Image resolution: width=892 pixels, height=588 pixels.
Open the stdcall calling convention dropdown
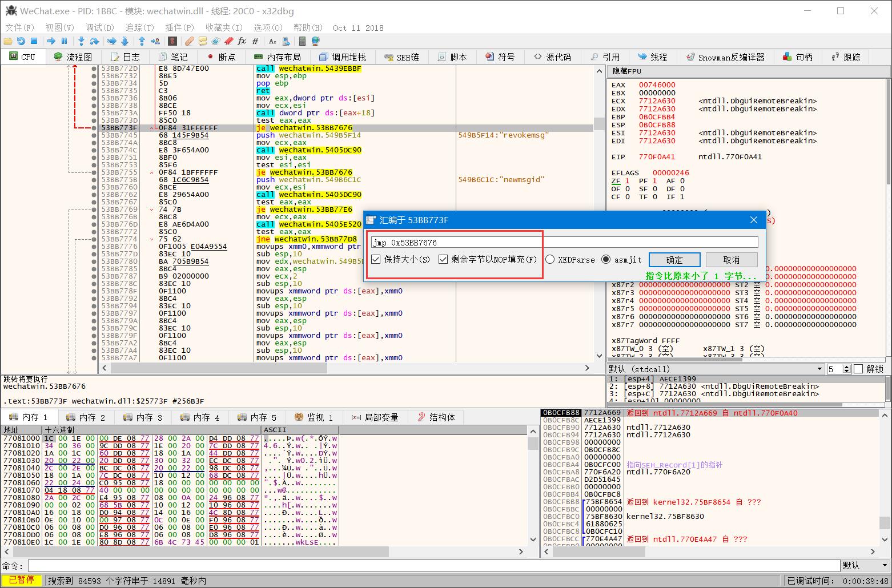pyautogui.click(x=716, y=369)
